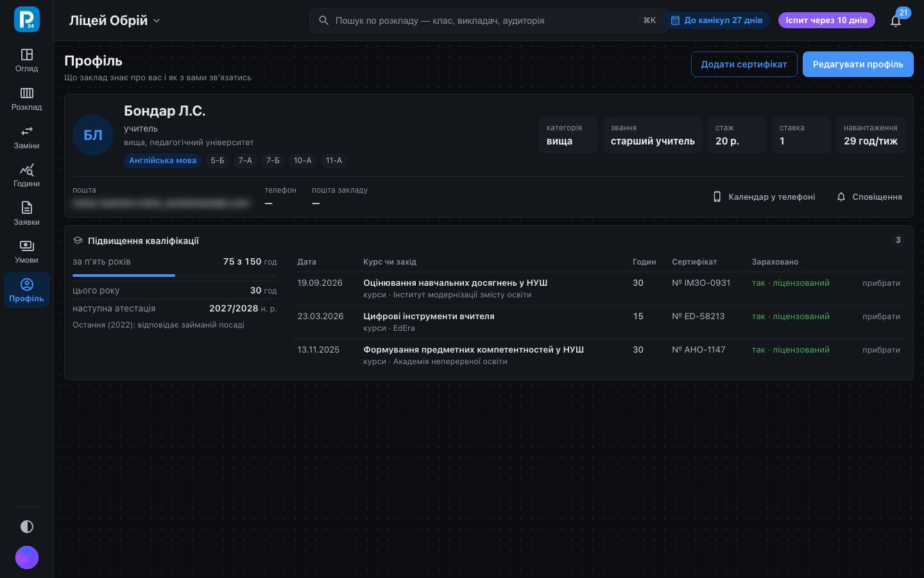Select the Англійська мова subject tag
Image resolution: width=924 pixels, height=578 pixels.
(x=163, y=161)
